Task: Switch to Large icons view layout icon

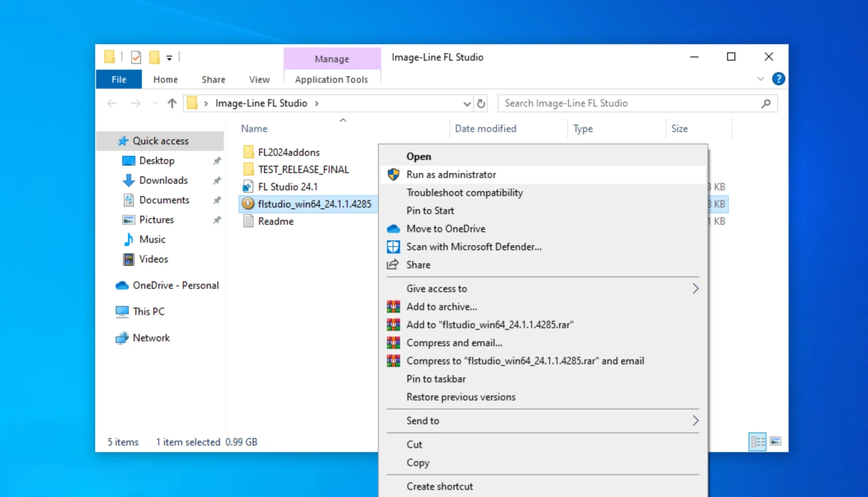Action: point(775,442)
